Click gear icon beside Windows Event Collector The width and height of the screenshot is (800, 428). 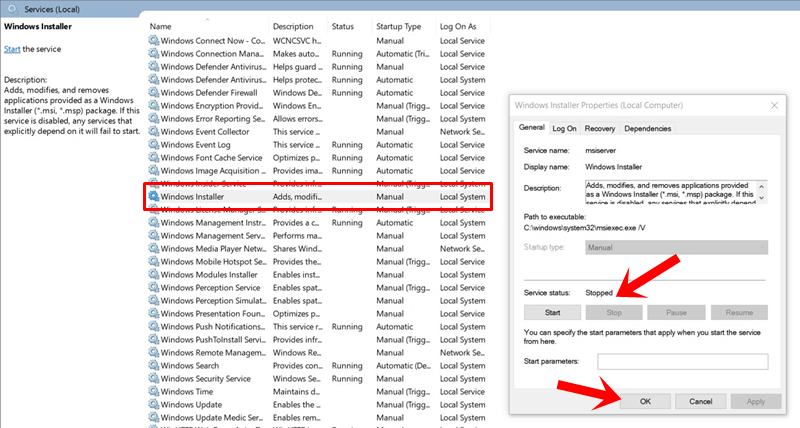tap(154, 132)
